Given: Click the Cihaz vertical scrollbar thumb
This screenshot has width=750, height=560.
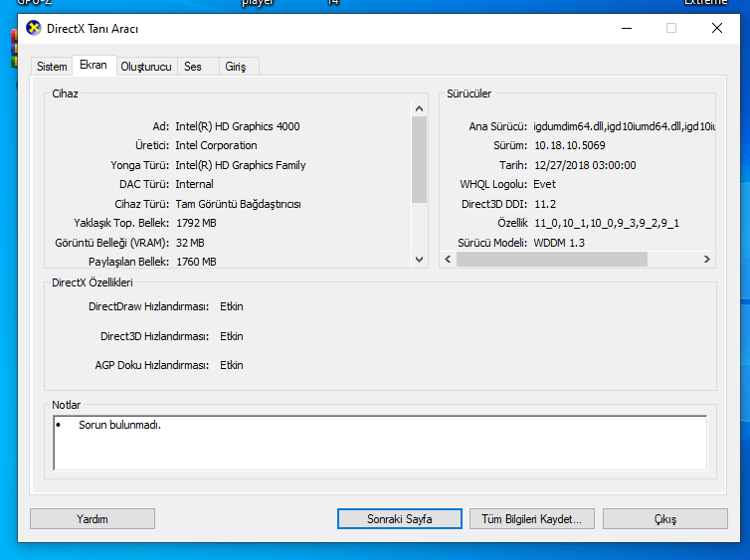Looking at the screenshot, I should [420, 160].
